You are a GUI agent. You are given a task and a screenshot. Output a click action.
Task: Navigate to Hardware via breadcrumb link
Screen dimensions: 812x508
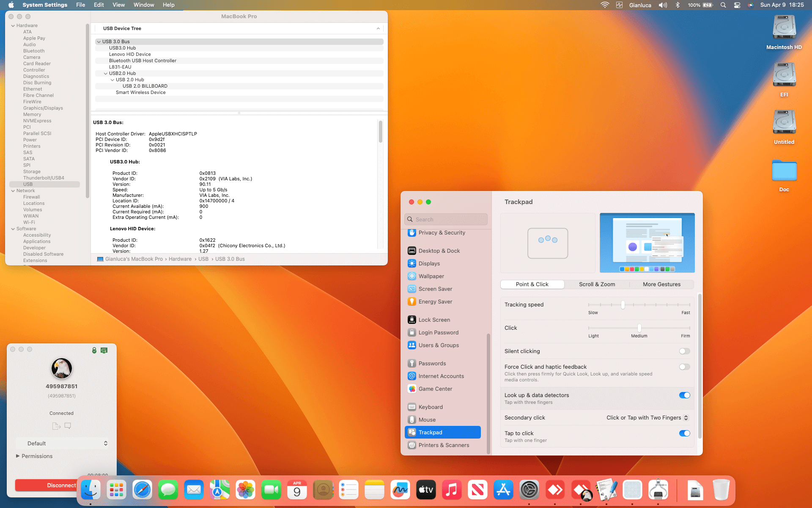coord(180,259)
